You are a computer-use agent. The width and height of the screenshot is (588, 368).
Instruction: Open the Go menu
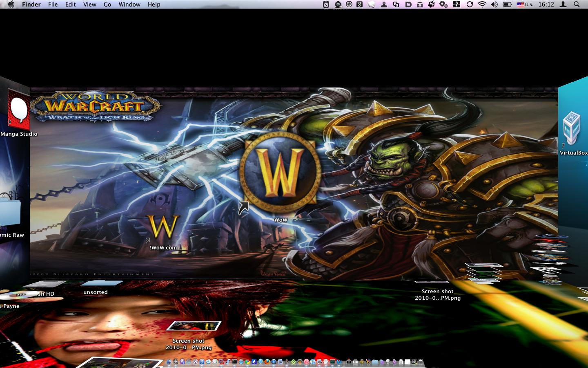(107, 4)
